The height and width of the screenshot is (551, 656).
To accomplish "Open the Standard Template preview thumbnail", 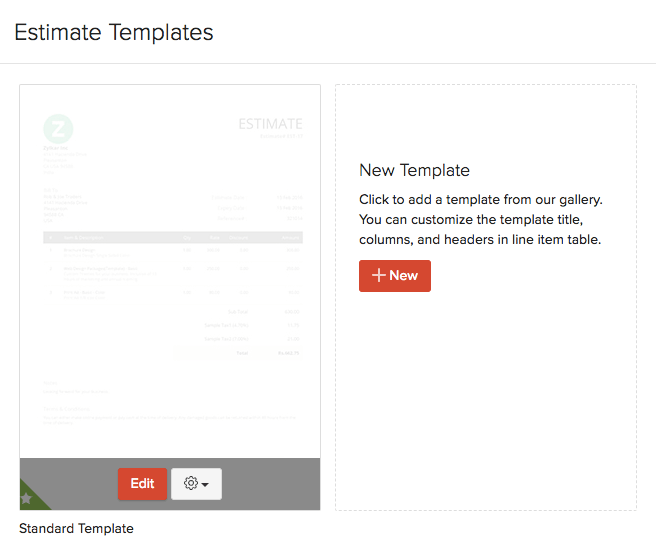I will point(170,270).
